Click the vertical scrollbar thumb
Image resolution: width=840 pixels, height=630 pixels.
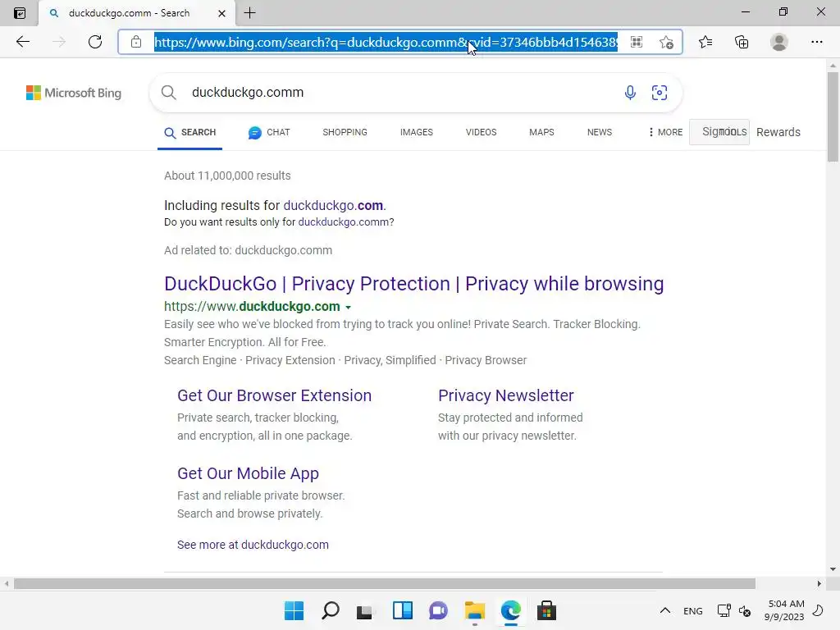(x=833, y=116)
